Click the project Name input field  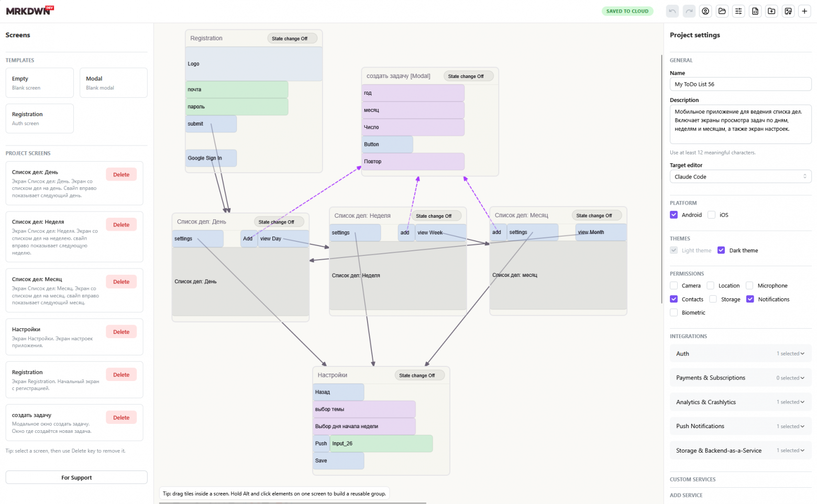[x=741, y=84]
